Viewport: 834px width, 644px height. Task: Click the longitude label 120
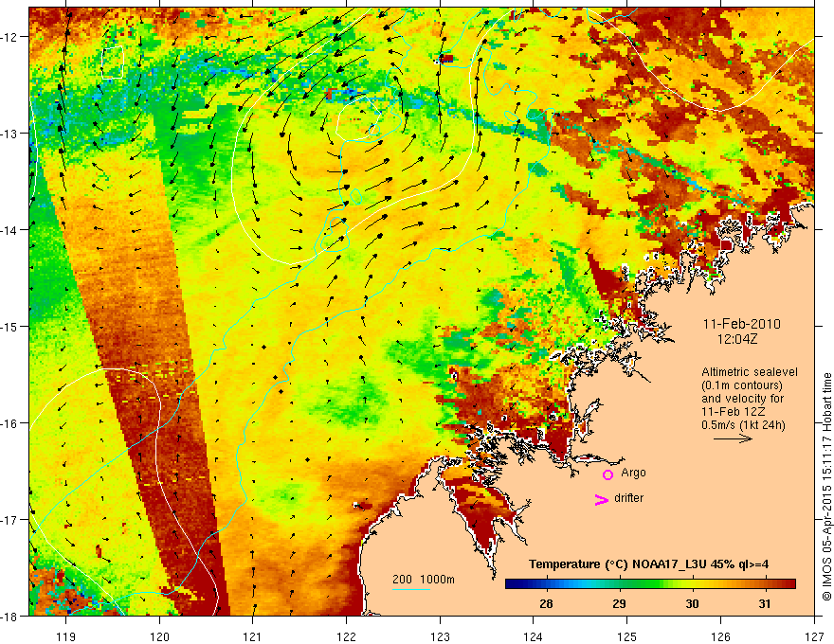159,636
